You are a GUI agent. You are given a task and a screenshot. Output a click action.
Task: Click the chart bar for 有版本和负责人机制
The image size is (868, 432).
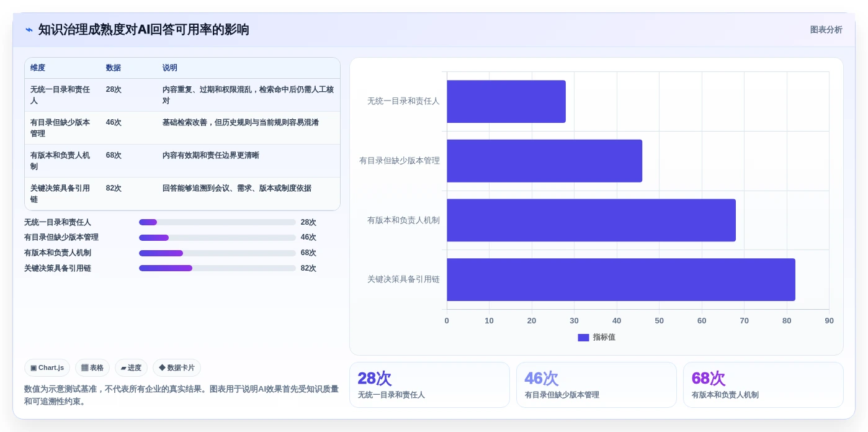pyautogui.click(x=591, y=220)
